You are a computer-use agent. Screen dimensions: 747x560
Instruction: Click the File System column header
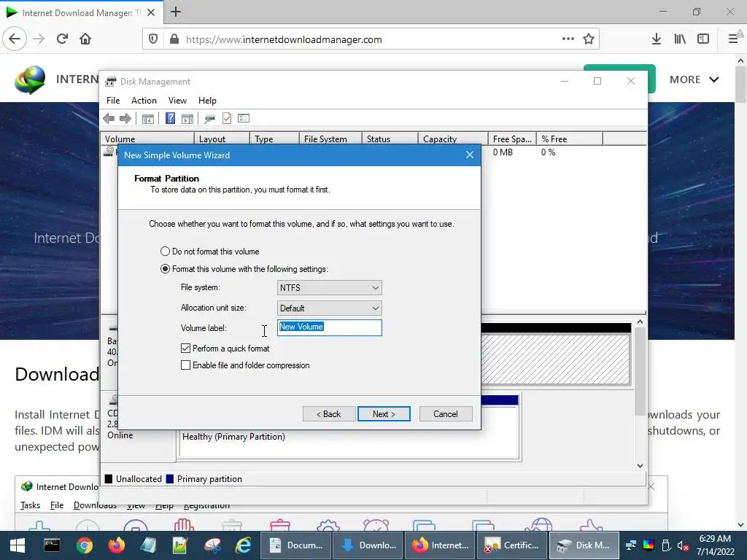330,139
